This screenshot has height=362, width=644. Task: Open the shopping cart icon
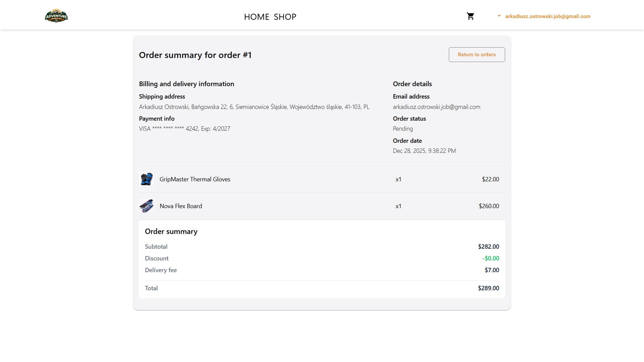pyautogui.click(x=470, y=16)
